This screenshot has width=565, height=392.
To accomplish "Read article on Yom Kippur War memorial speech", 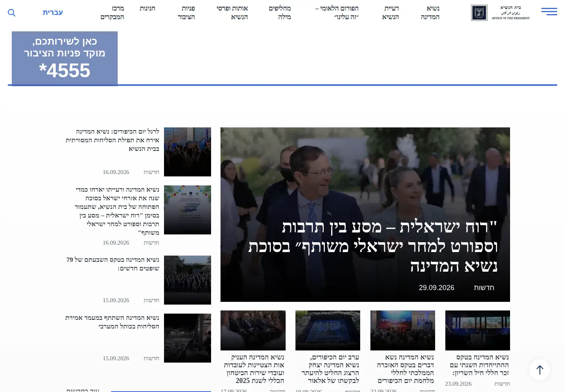I will pyautogui.click(x=405, y=369).
